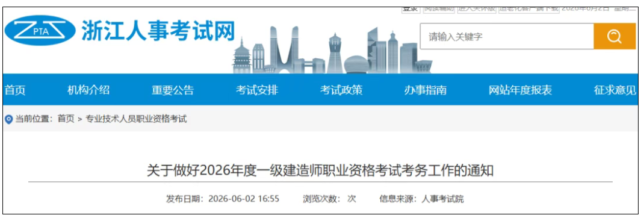This screenshot has width=644, height=218.
Task: Open the 机构介绍 navigation item
Action: point(88,90)
